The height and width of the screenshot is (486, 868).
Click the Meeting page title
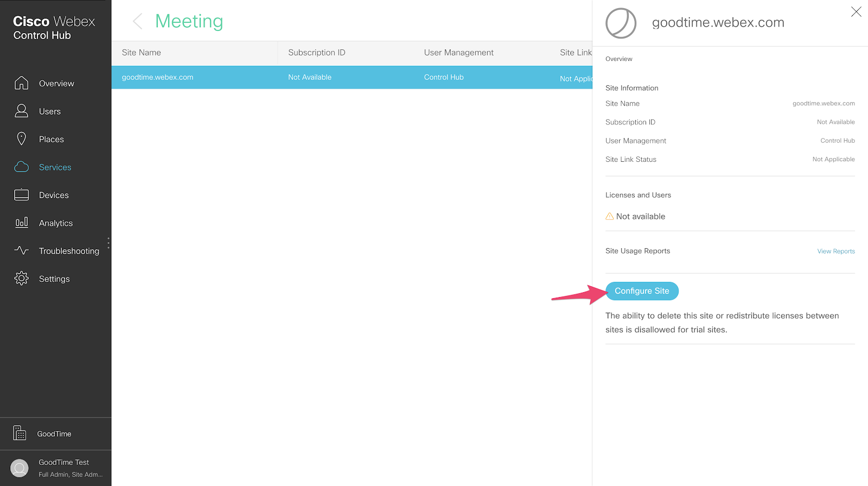point(189,21)
